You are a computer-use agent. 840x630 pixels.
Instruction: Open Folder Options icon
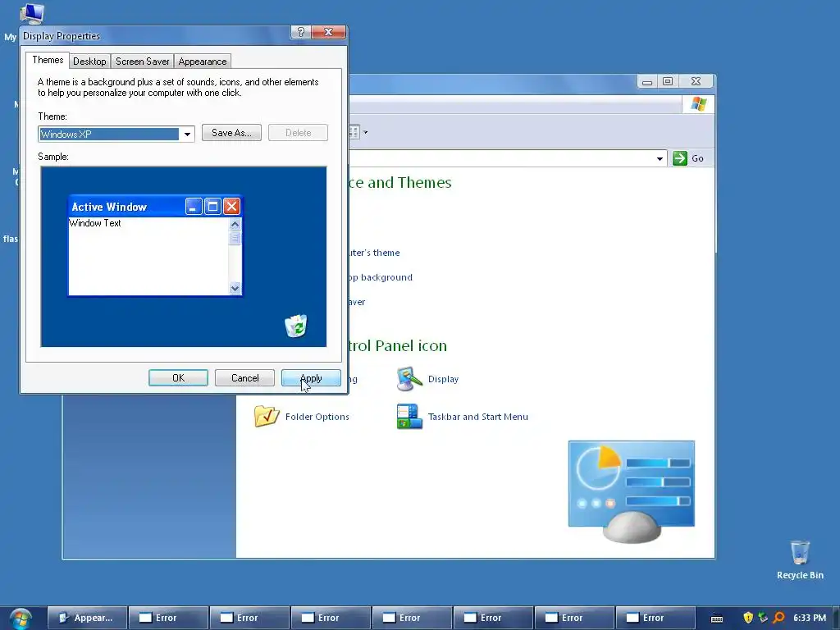click(x=267, y=416)
